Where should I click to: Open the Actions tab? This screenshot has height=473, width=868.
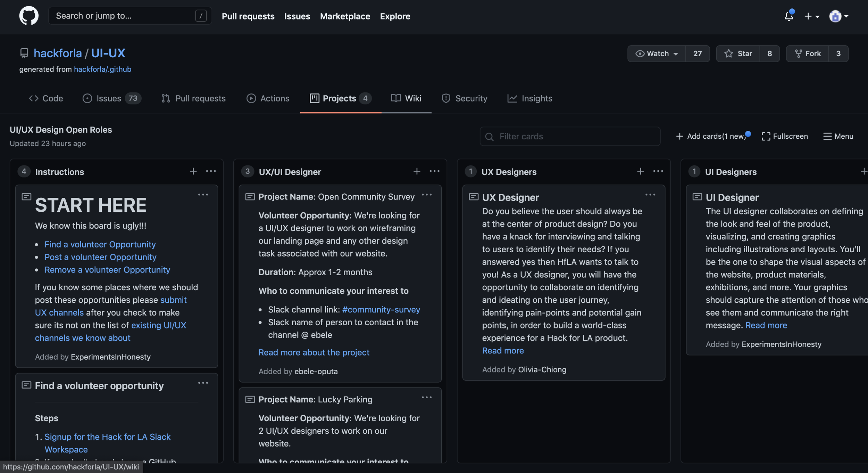[268, 98]
